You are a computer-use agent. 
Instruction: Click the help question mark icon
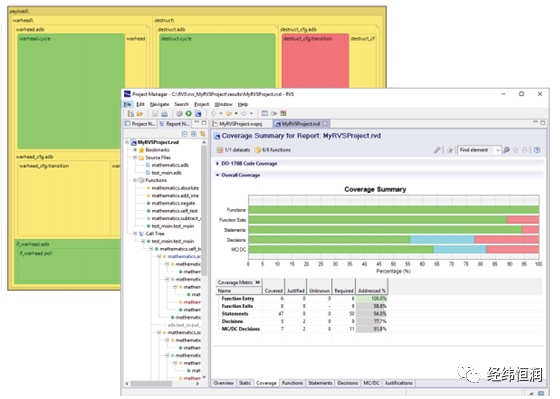tap(537, 150)
